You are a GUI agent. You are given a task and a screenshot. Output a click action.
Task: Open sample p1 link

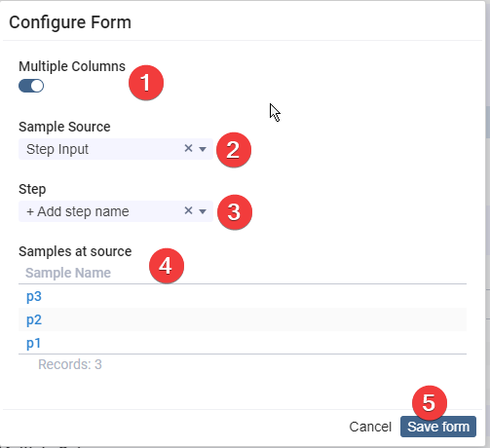pos(33,343)
